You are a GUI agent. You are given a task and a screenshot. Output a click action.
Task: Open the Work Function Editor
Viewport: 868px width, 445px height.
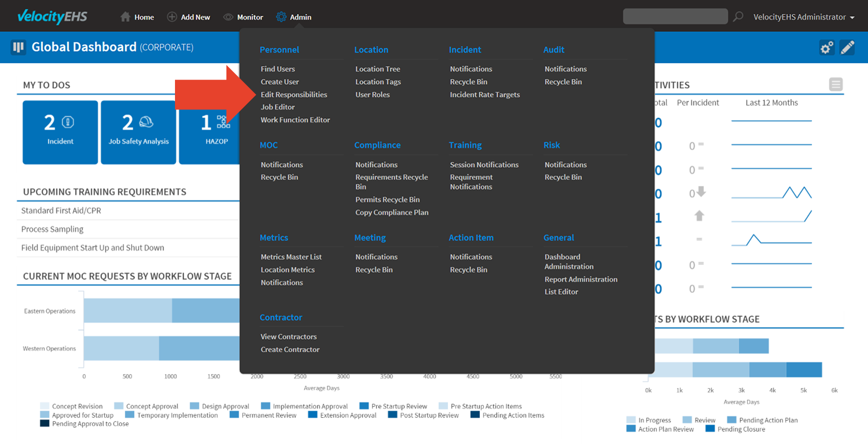click(x=295, y=120)
